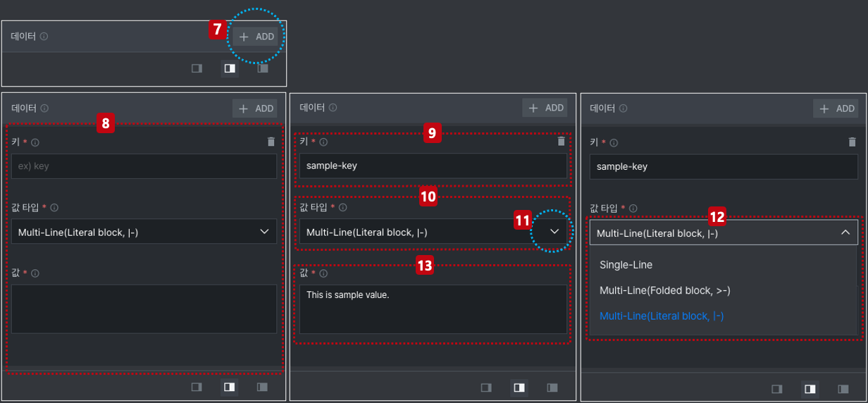Select narrow layout icon below open dropdown panel

pyautogui.click(x=777, y=388)
